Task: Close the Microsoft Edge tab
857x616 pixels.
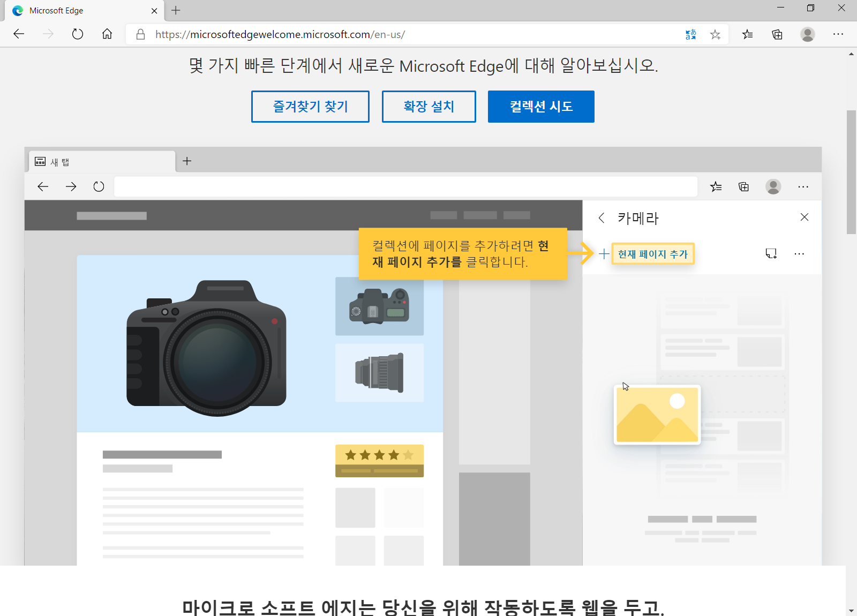Action: click(x=154, y=11)
